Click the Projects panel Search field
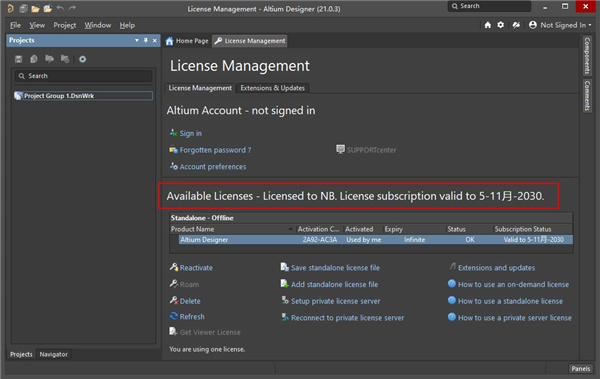 click(83, 76)
